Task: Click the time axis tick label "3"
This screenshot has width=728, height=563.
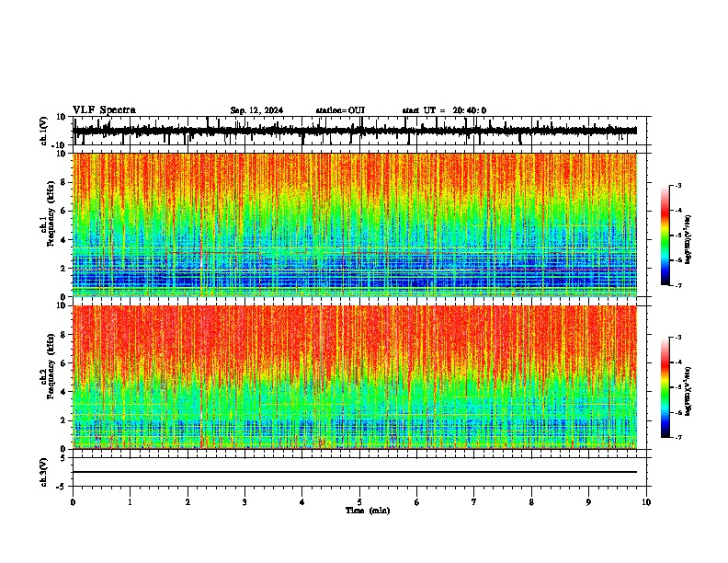Action: coord(245,502)
